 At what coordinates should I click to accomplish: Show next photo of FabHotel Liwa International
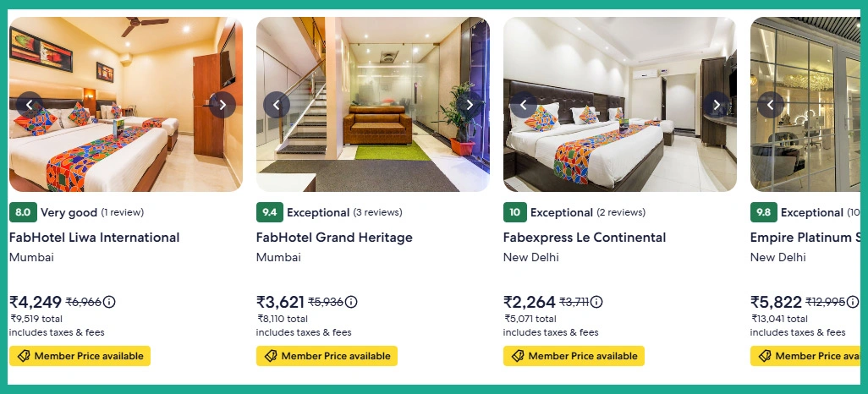click(222, 105)
